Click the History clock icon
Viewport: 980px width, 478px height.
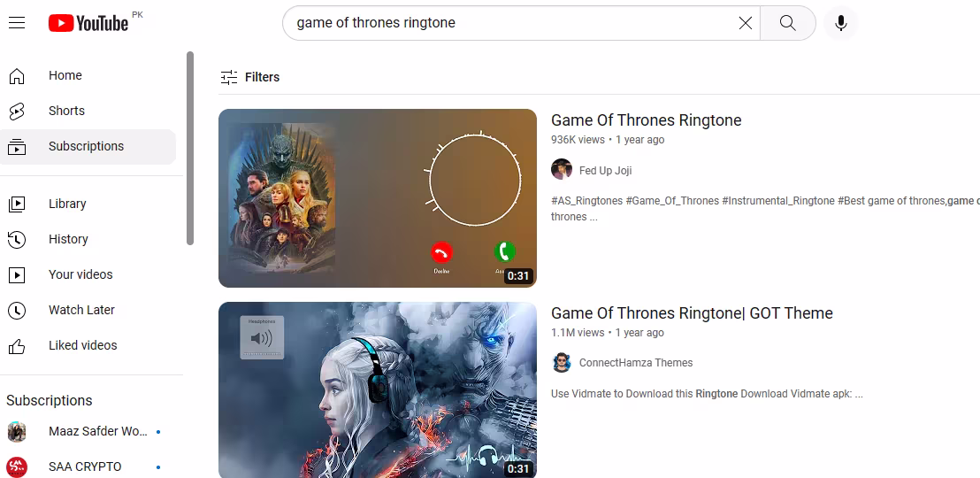[17, 239]
